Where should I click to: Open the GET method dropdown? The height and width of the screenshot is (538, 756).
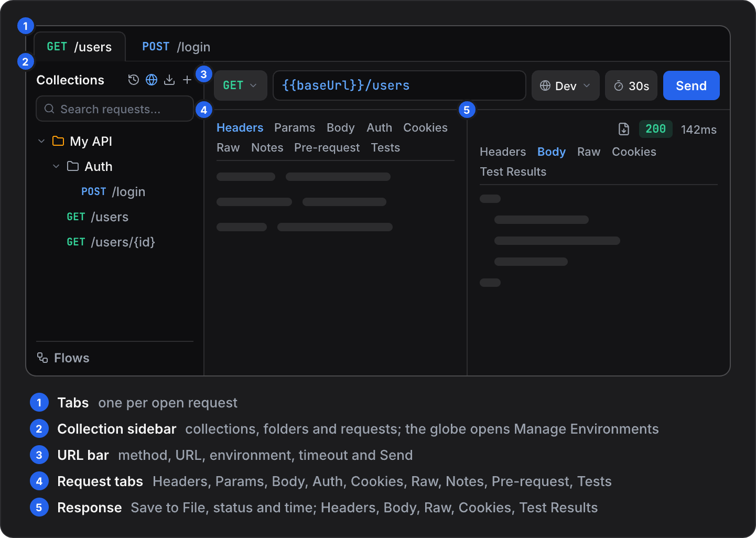(x=241, y=85)
